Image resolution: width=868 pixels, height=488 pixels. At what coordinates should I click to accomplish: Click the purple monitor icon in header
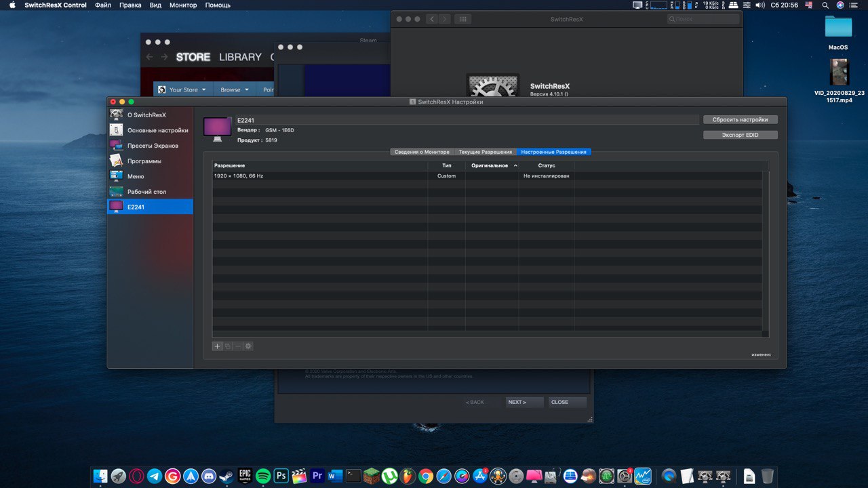[x=217, y=129]
